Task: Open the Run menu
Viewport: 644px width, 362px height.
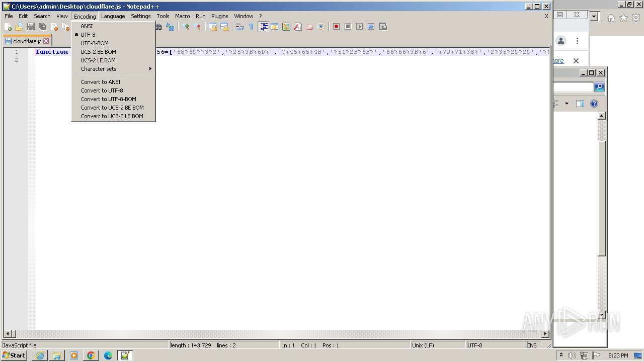Action: (x=201, y=16)
